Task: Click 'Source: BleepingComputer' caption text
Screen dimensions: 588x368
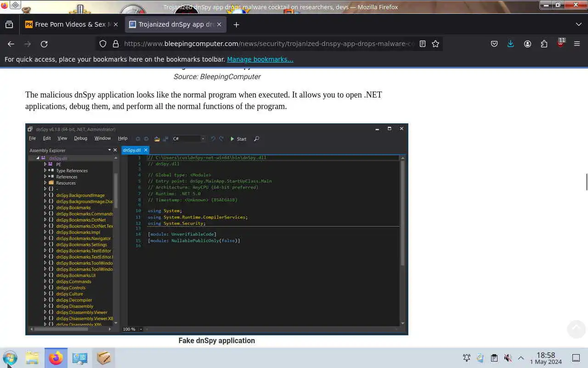Action: point(217,77)
